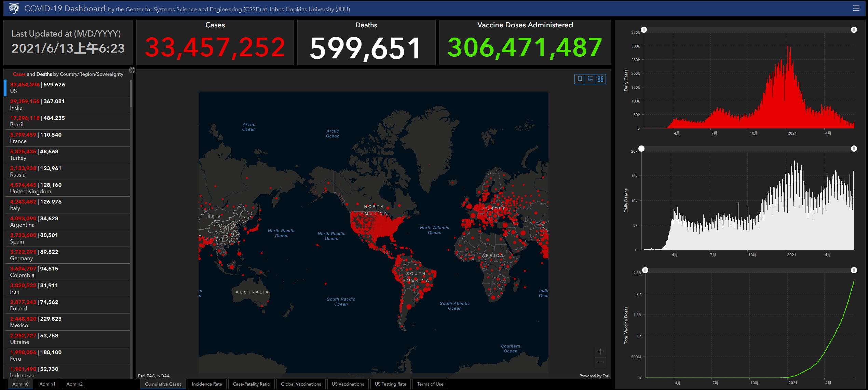The height and width of the screenshot is (390, 868).
Task: Switch to the Incidence Rate tab
Action: 207,384
